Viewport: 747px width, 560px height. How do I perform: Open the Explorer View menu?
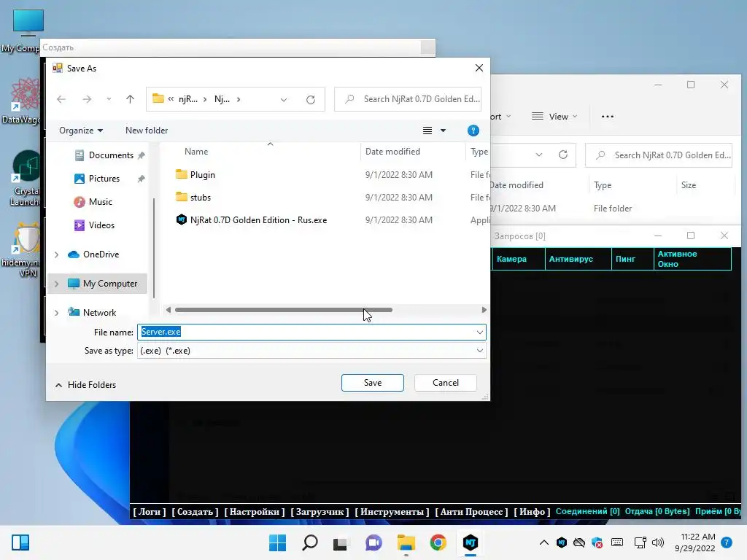[554, 117]
